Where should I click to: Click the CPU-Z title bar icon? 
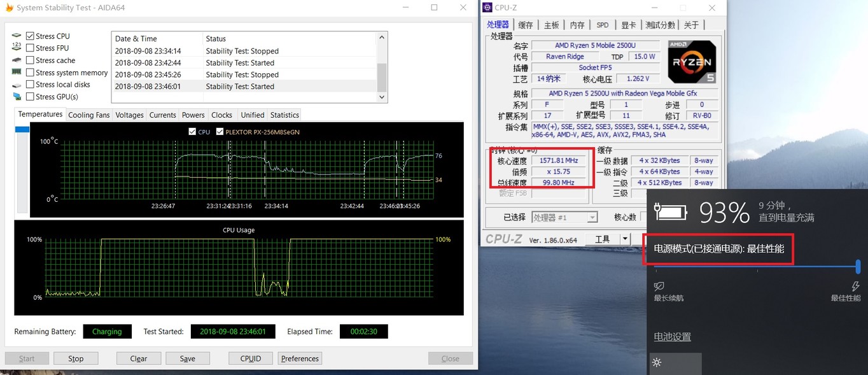click(x=487, y=8)
